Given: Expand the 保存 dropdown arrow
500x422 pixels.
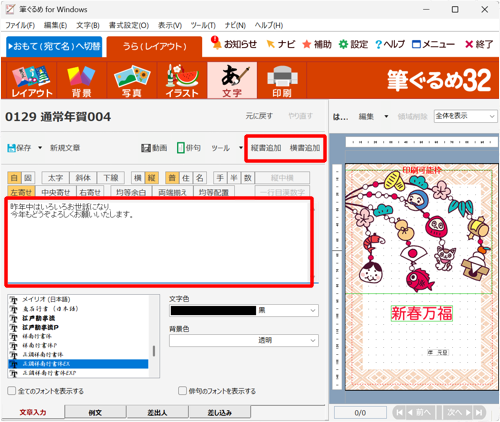Looking at the screenshot, I should (40, 148).
